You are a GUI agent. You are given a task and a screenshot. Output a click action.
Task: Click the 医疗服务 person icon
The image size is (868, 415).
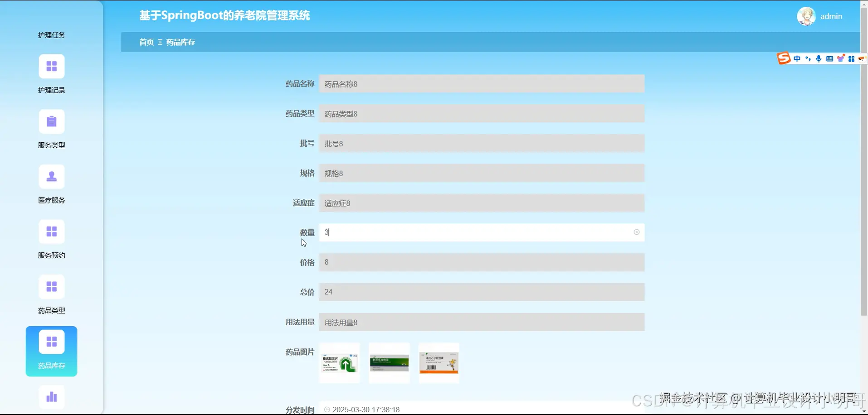tap(51, 176)
